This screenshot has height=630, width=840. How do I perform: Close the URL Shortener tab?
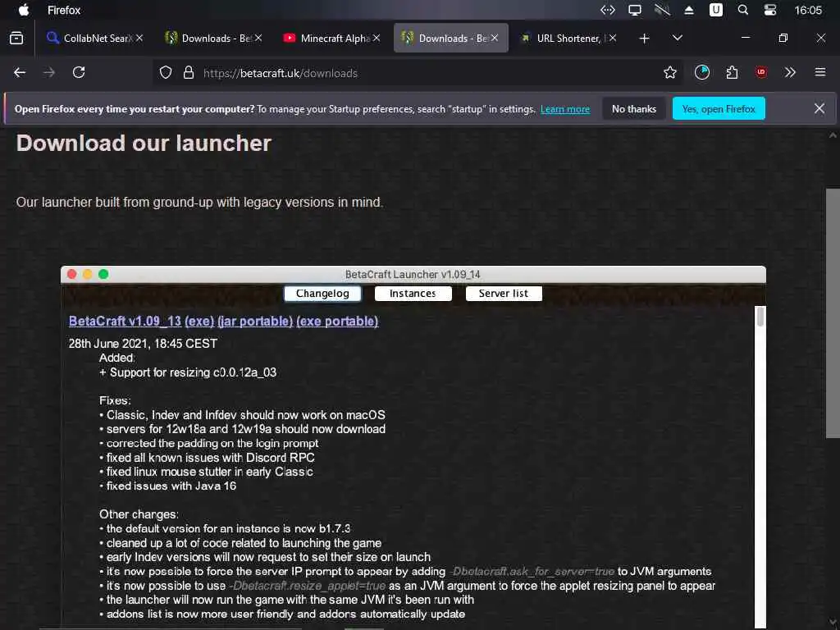click(613, 38)
